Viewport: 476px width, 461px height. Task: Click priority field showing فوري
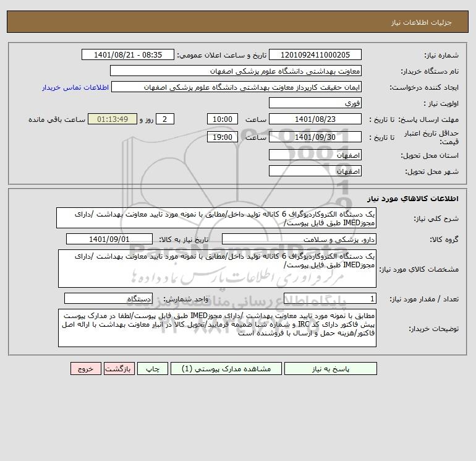click(x=315, y=103)
